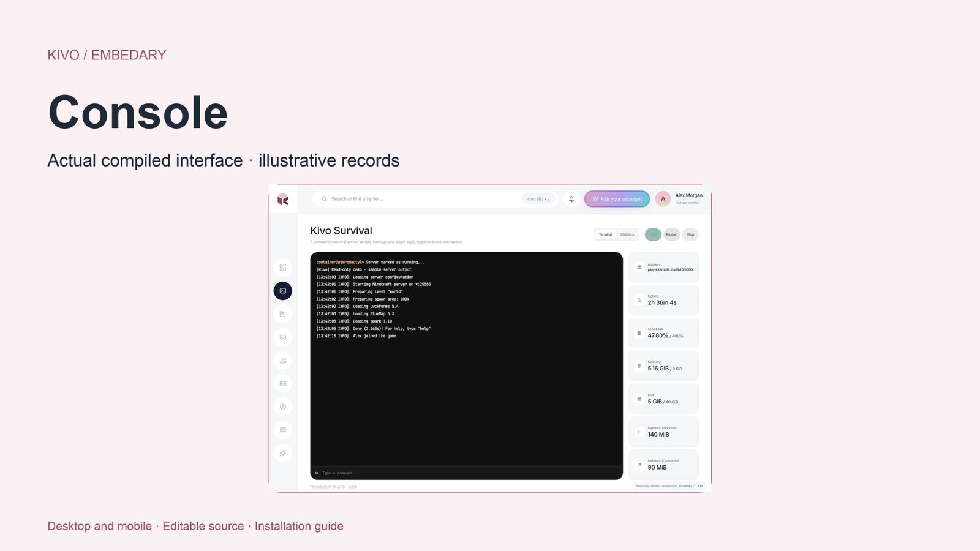
Task: Open the chat message sidebar icon
Action: 283,430
